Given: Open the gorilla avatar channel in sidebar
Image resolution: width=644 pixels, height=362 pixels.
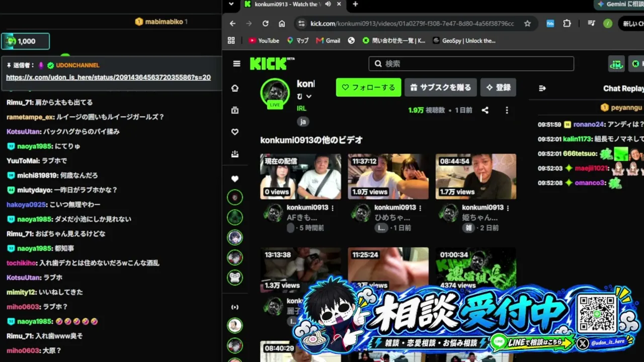Looking at the screenshot, I should 234,278.
